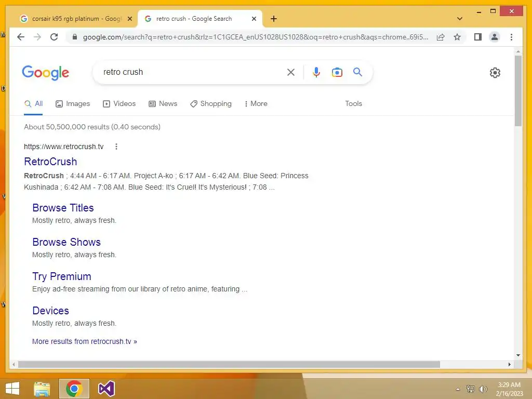Select the retro crush search tab
Viewport: 532px width, 399px height.
tap(200, 19)
